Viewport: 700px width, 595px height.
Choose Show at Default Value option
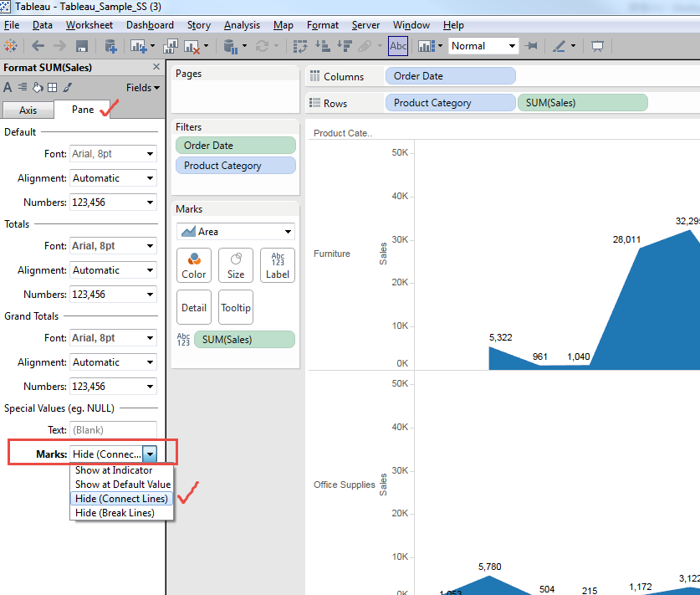[121, 485]
